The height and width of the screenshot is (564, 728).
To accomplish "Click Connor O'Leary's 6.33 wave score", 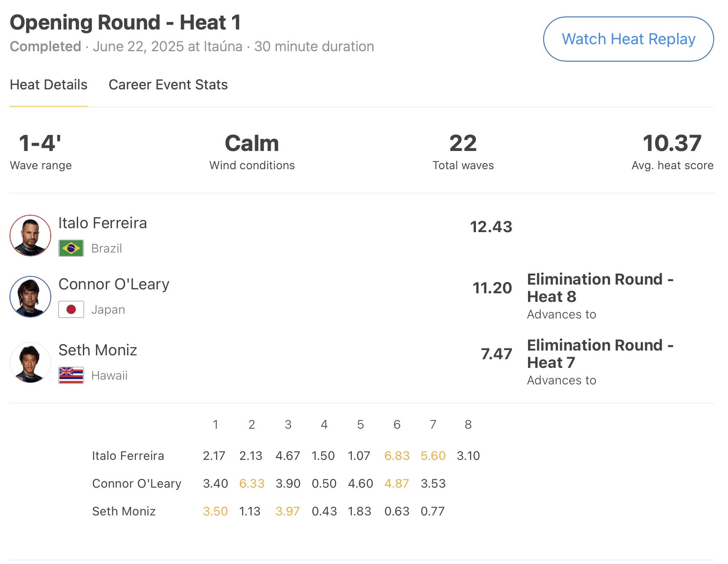I will click(x=252, y=484).
